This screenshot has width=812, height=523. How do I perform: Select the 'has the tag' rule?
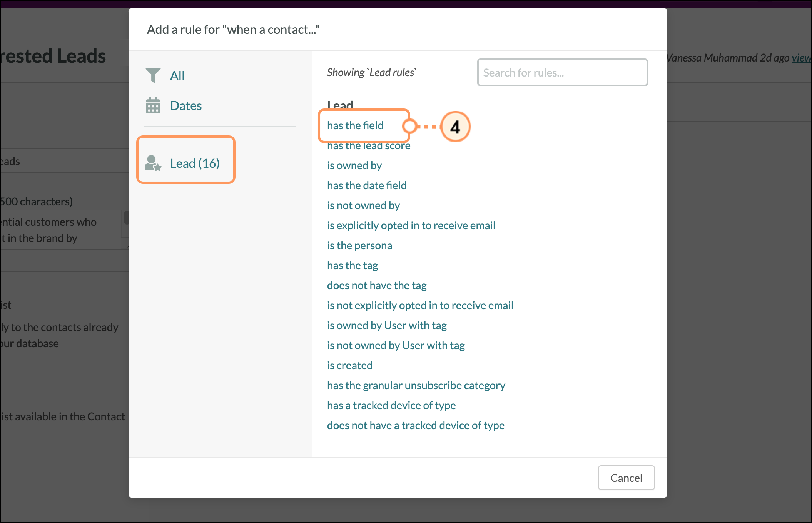352,265
